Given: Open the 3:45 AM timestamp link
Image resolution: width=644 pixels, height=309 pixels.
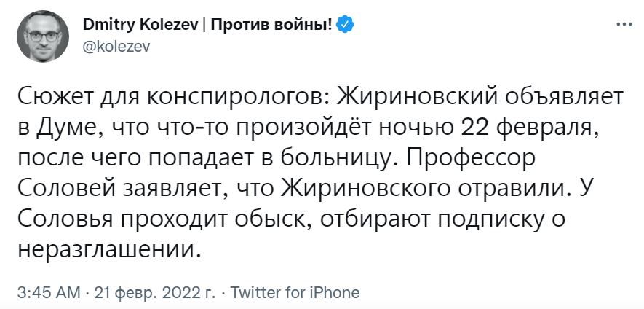Looking at the screenshot, I should coord(49,292).
